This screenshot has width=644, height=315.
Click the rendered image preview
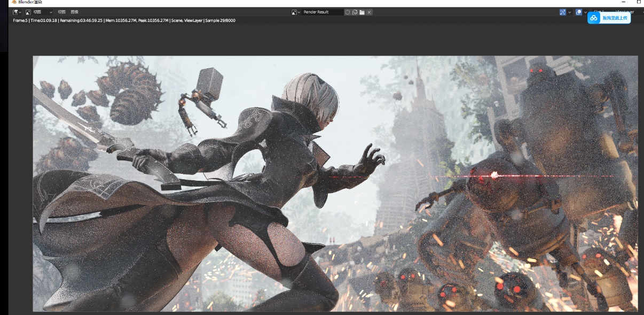pyautogui.click(x=335, y=183)
